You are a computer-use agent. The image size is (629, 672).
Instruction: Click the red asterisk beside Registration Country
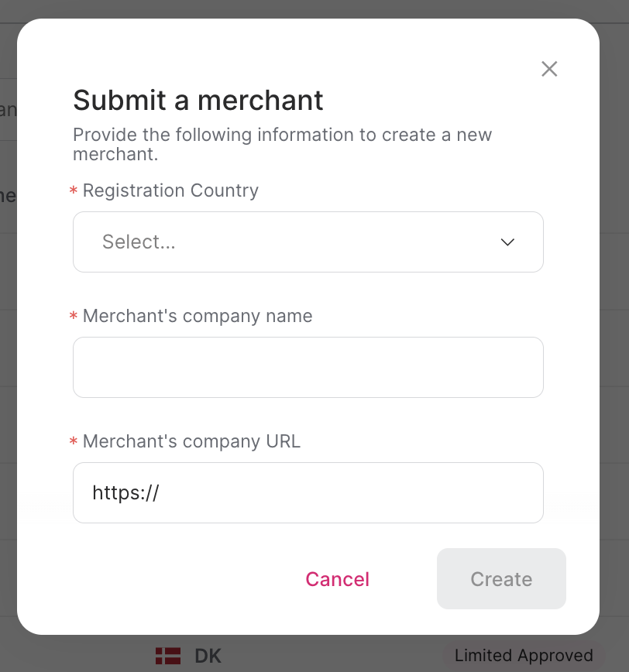[72, 190]
